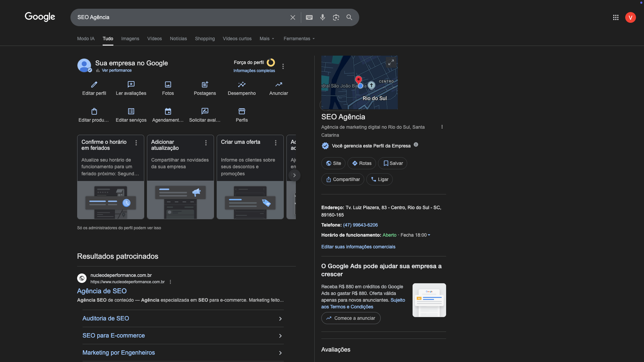Click the Anunciar trend icon
Viewport: 644px width, 362px height.
tap(279, 84)
